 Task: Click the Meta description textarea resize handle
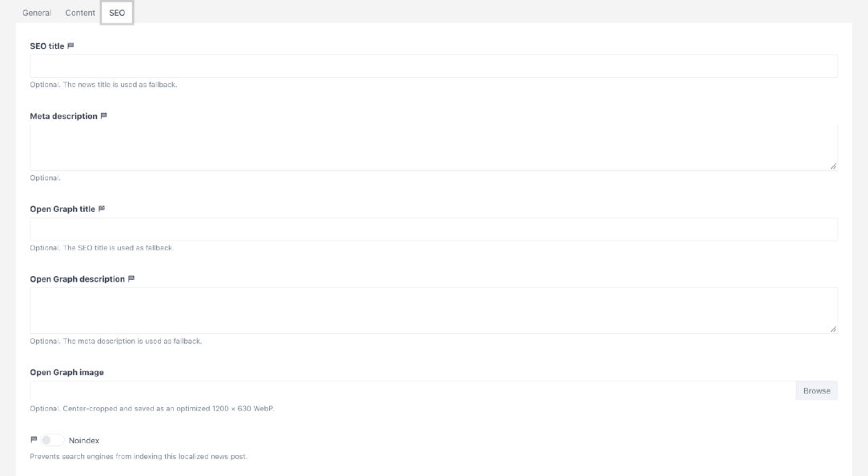[833, 166]
